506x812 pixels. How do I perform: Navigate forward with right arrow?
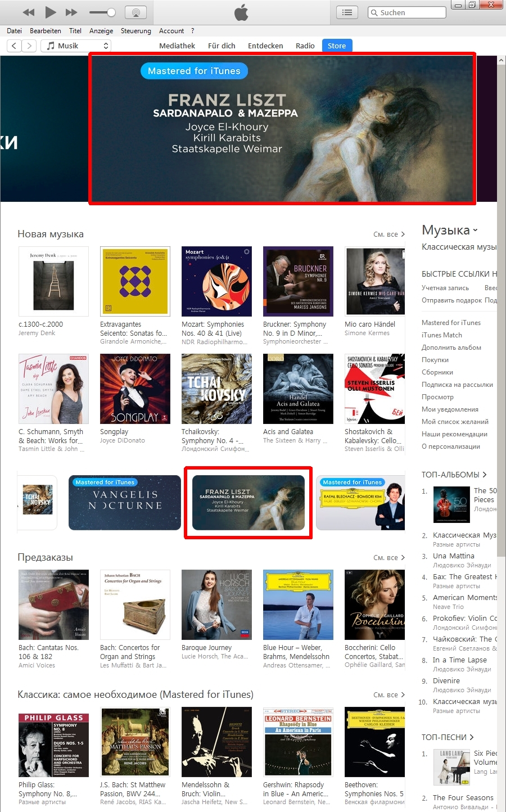tap(30, 46)
